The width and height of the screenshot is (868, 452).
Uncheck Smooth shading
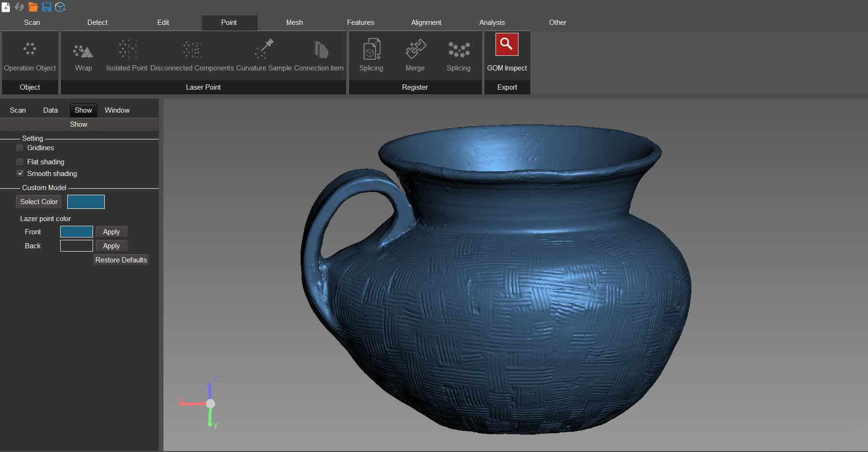(20, 174)
